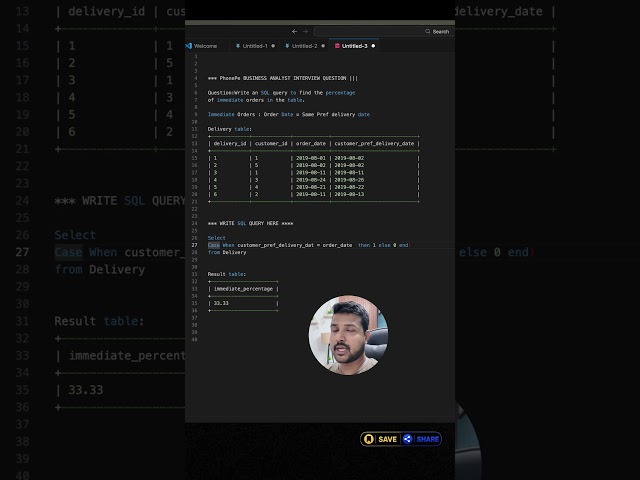Viewport: 640px width, 480px height.
Task: Click the SAVE label
Action: coord(387,439)
